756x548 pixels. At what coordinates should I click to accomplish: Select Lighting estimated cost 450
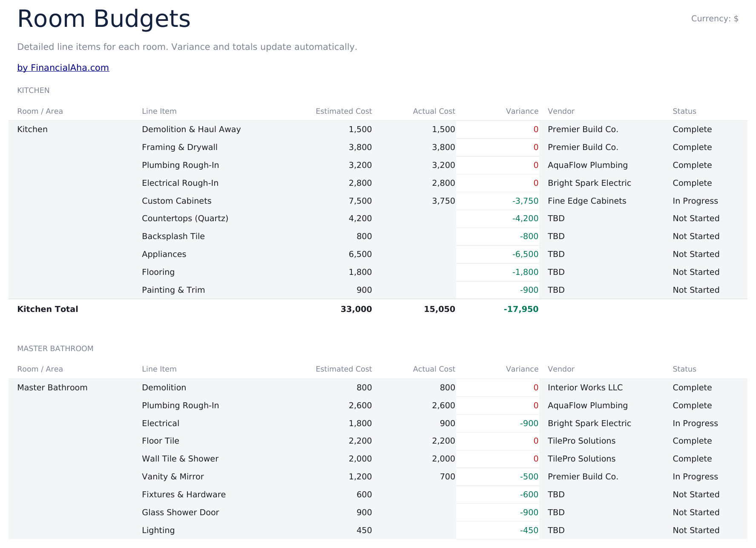[x=364, y=531]
